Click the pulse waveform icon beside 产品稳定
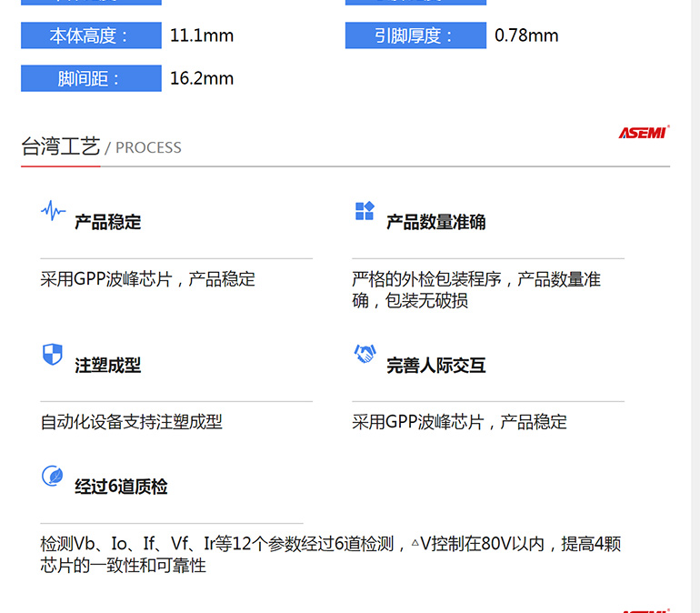 click(x=53, y=212)
